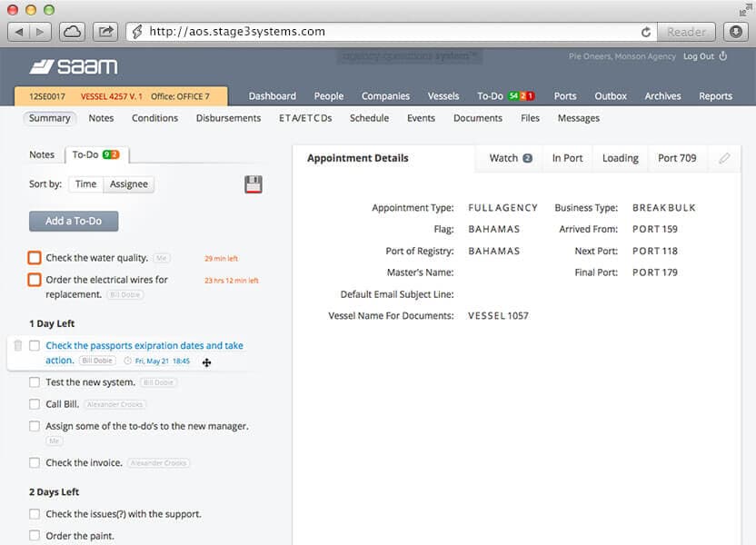
Task: Click the red floppy disk save icon
Action: pyautogui.click(x=254, y=184)
